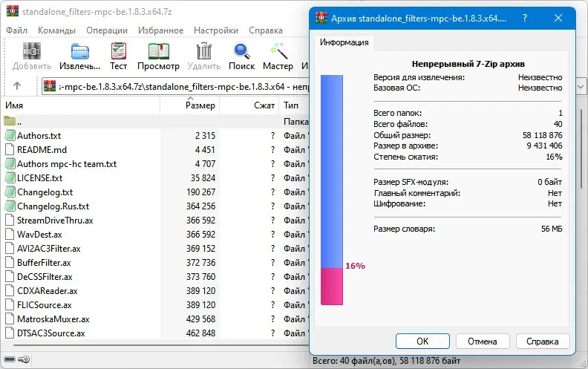
Task: Expand the address bar dropdown arrow
Action: [581, 87]
